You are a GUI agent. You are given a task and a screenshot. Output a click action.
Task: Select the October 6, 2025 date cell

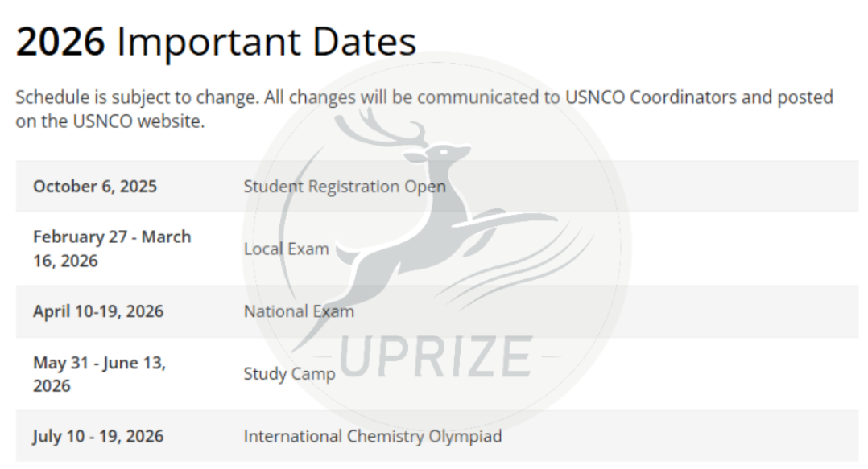95,187
